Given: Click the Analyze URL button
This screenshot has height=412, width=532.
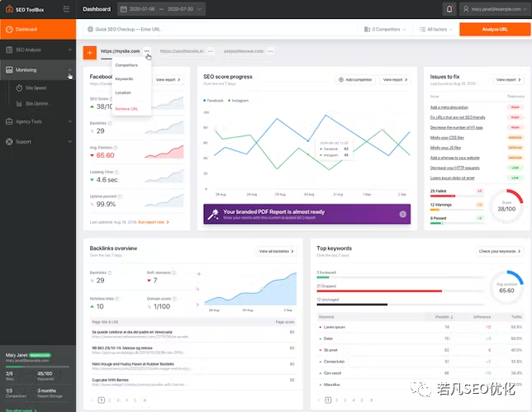Looking at the screenshot, I should [495, 29].
